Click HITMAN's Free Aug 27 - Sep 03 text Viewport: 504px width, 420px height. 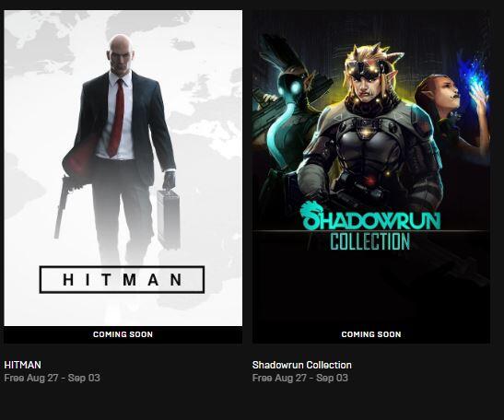click(53, 378)
